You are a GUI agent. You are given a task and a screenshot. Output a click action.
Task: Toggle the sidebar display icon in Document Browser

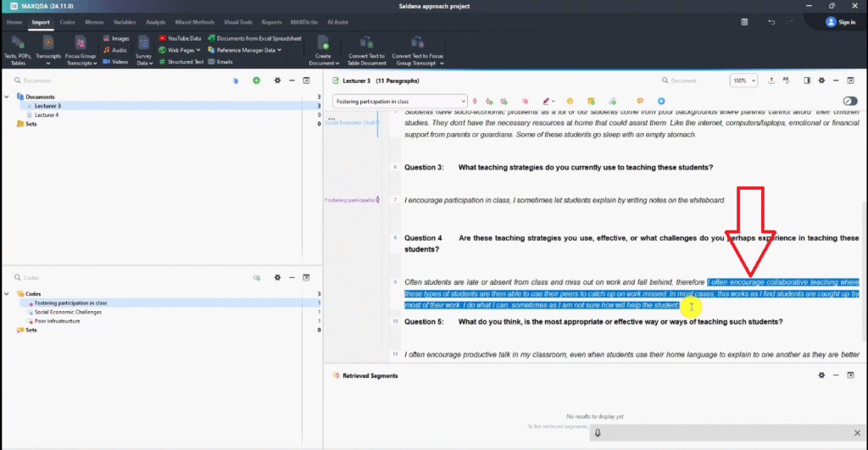[806, 81]
